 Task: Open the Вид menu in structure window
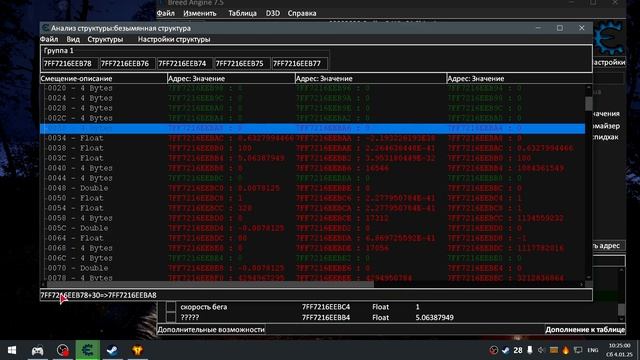[x=73, y=39]
